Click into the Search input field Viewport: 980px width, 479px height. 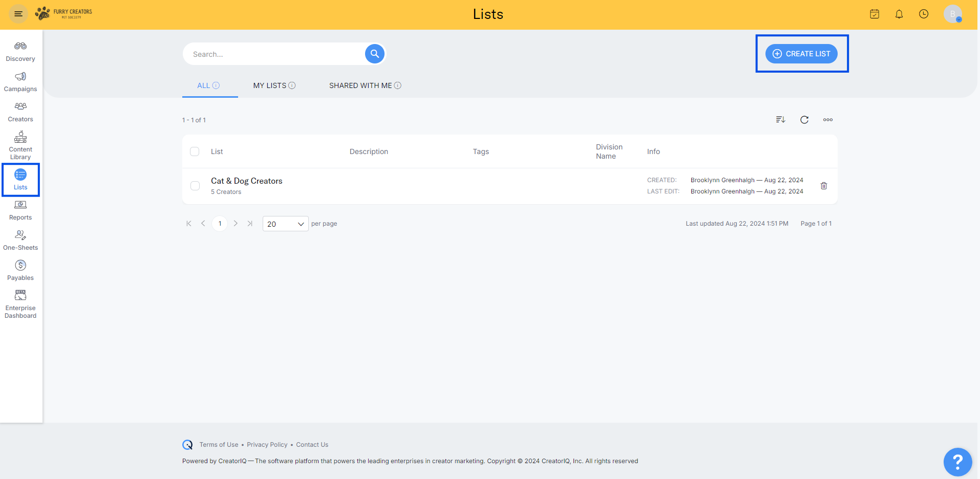[x=274, y=54]
